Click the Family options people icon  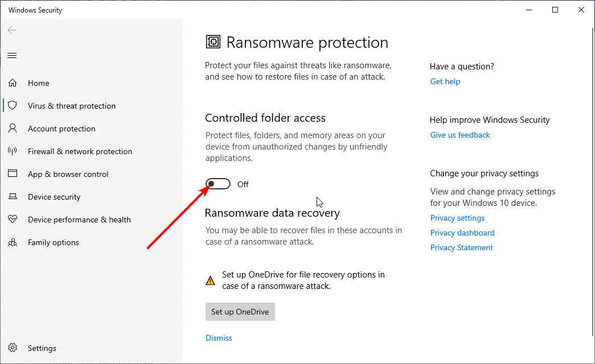[x=13, y=242]
